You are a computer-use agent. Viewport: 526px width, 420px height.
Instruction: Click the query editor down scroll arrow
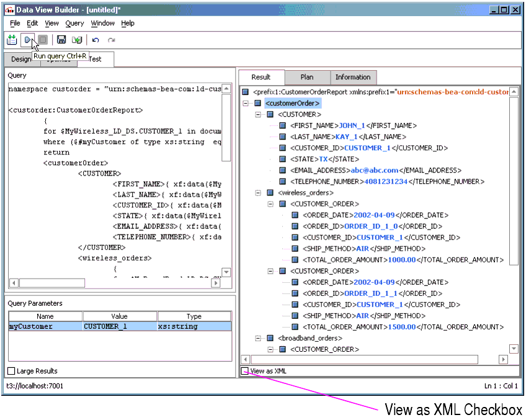click(226, 272)
